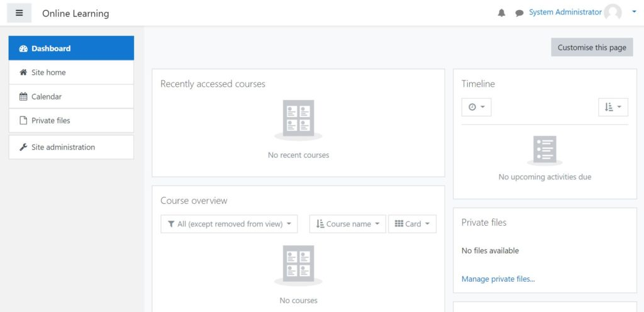This screenshot has width=644, height=312.
Task: Click the Manage private files link
Action: [498, 279]
